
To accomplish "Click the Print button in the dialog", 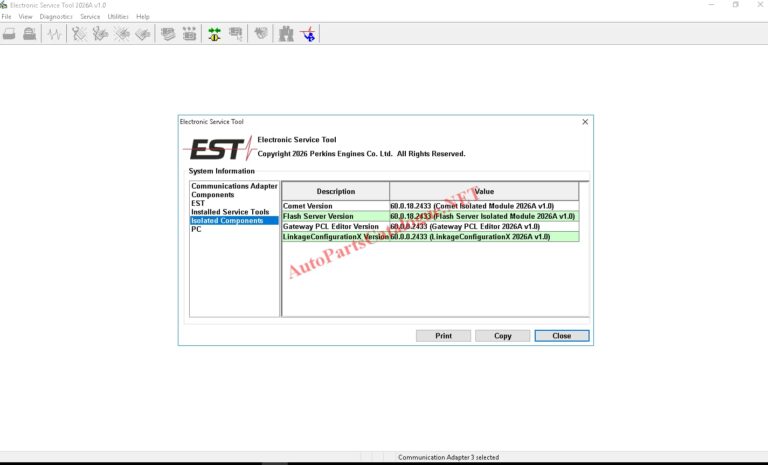I will [443, 336].
